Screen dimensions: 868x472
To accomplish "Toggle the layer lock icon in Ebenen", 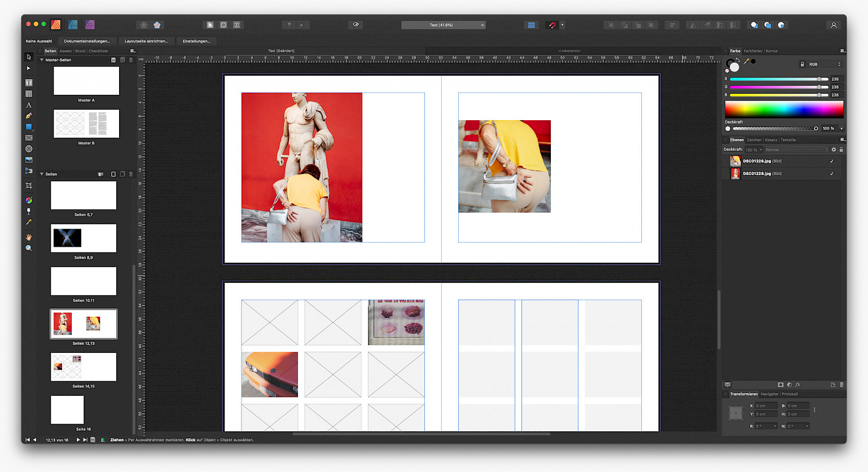I will coord(841,150).
